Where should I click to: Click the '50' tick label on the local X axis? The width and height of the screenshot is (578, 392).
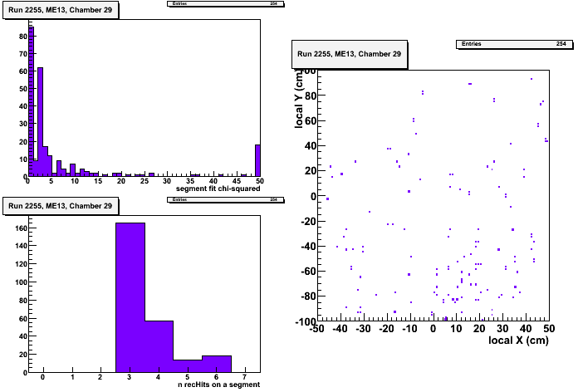pyautogui.click(x=549, y=329)
